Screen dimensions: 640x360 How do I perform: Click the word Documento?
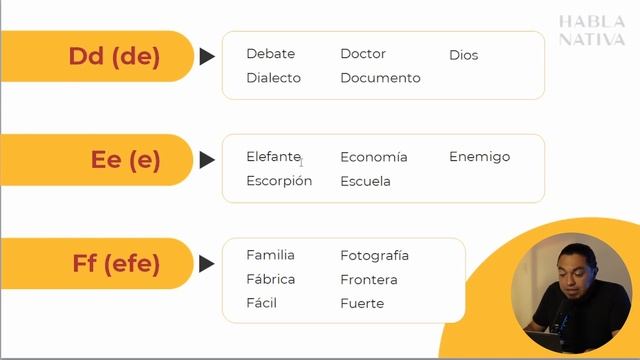(x=380, y=78)
